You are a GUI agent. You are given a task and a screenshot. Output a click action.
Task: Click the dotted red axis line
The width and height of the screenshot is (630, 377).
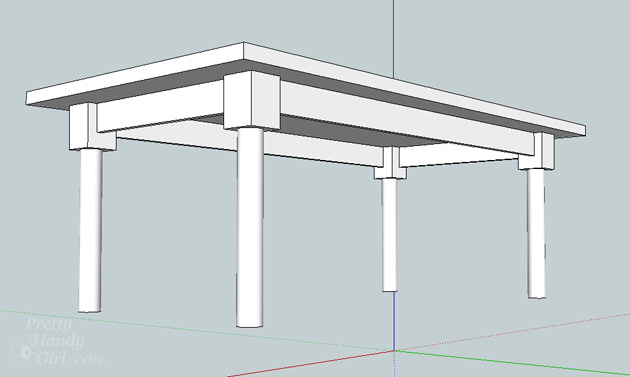512,332
